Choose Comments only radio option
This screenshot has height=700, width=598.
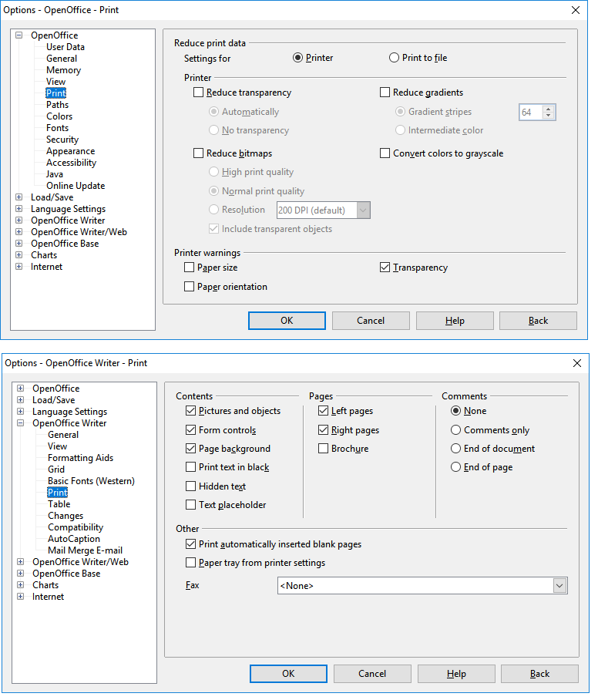coord(456,430)
